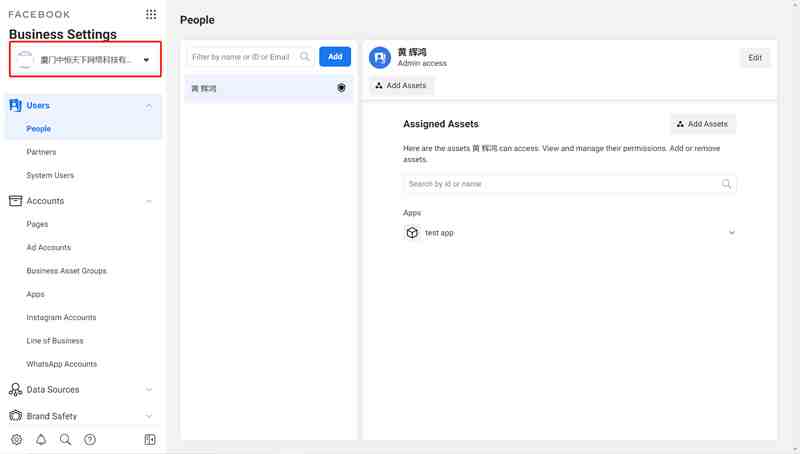Click the bottom sidebar search icon

coord(65,439)
